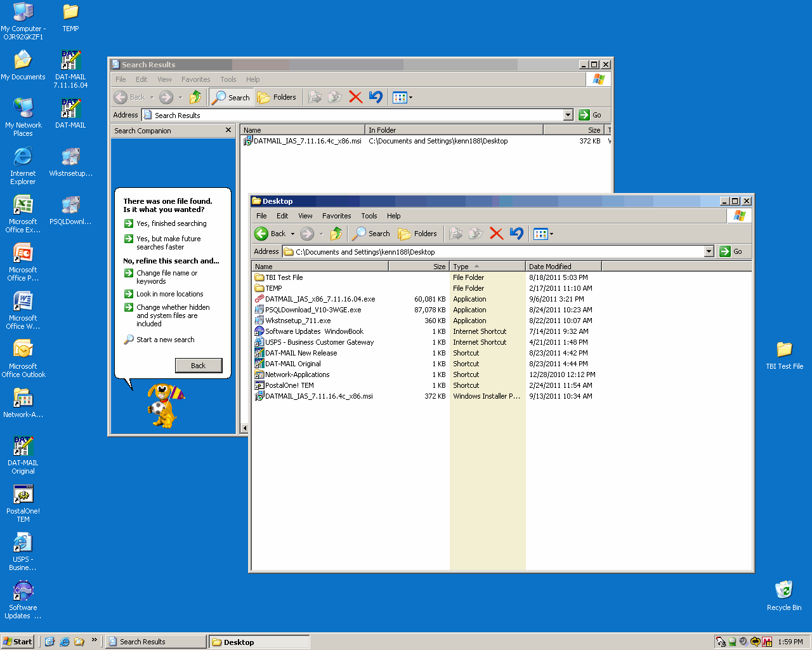Click Move To icon in Desktop window toolbar

click(x=455, y=234)
